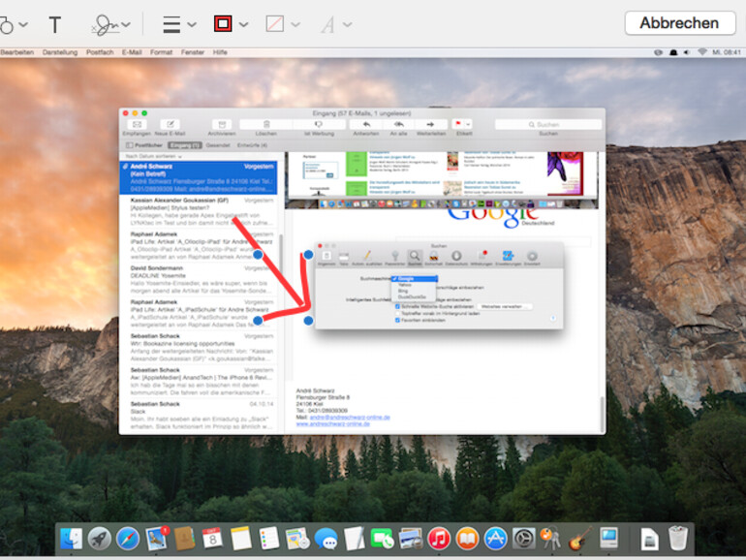Open Calendar icon in the Dock

213,539
